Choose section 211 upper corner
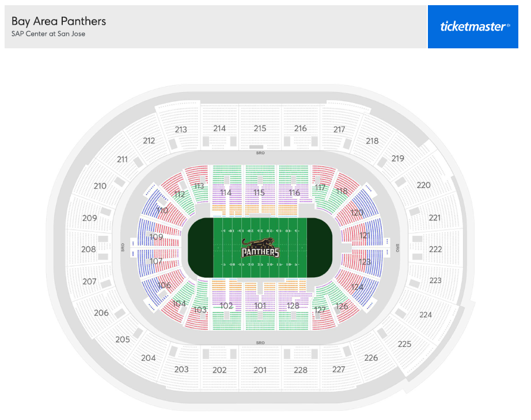Image resolution: width=531 pixels, height=420 pixels. [122, 159]
